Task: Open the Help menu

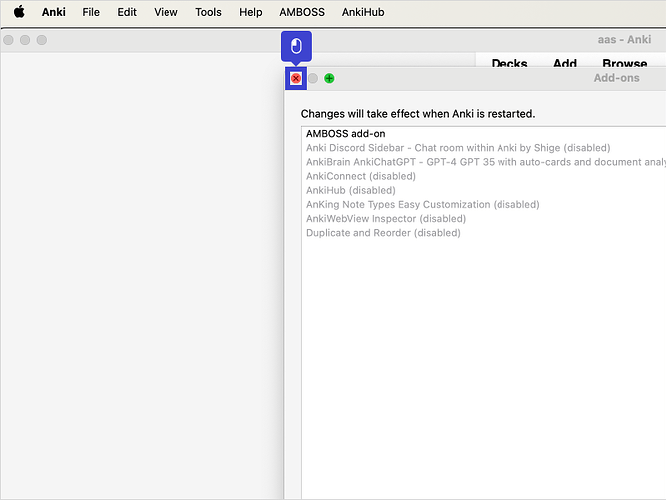Action: (251, 12)
